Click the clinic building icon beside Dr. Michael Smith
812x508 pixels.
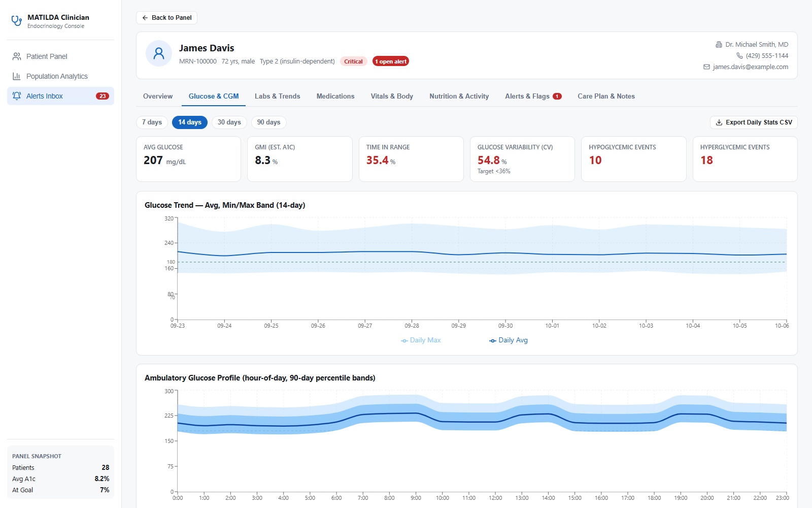click(719, 45)
